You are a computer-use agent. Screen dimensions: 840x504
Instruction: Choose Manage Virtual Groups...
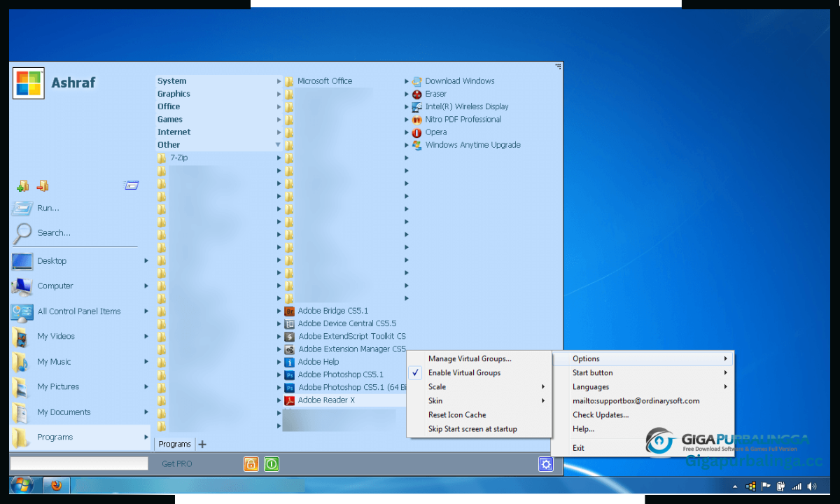click(470, 359)
